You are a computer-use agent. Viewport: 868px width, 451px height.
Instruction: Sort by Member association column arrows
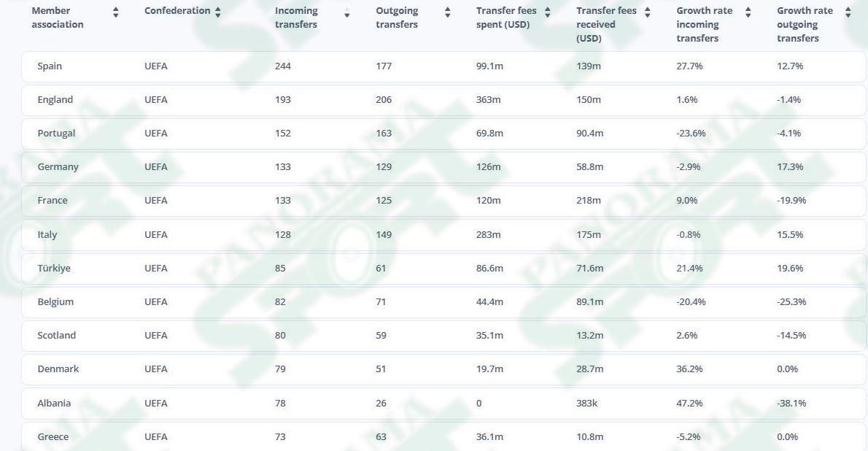pyautogui.click(x=116, y=12)
